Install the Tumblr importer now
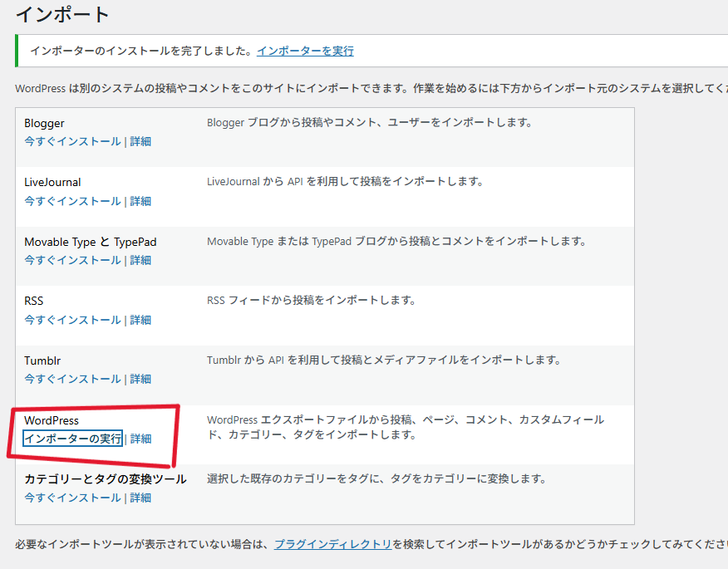Image resolution: width=728 pixels, height=569 pixels. (72, 379)
